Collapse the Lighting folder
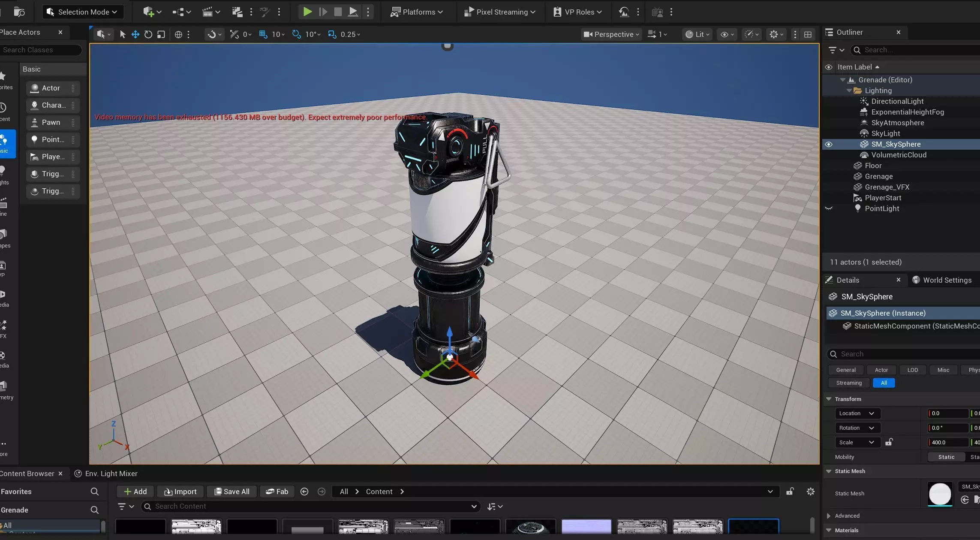The image size is (980, 540). coord(849,91)
